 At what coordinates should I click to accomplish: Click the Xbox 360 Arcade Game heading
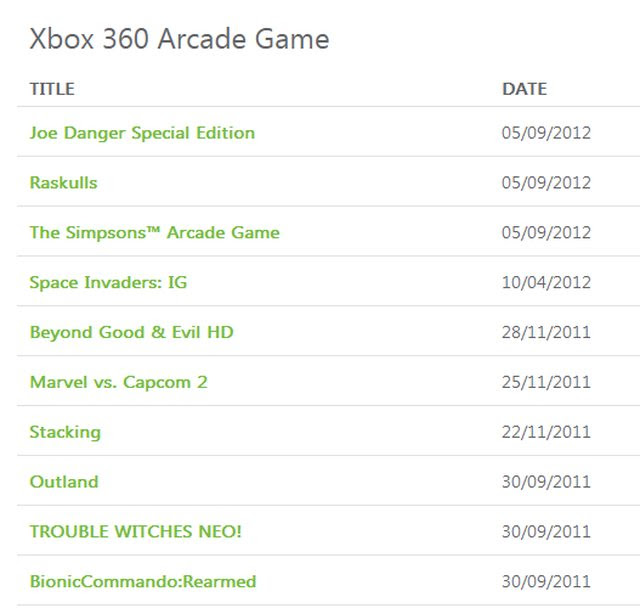(x=180, y=39)
